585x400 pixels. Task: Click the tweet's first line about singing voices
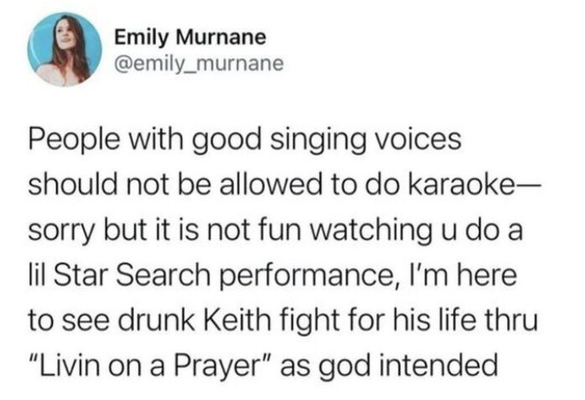pos(245,140)
